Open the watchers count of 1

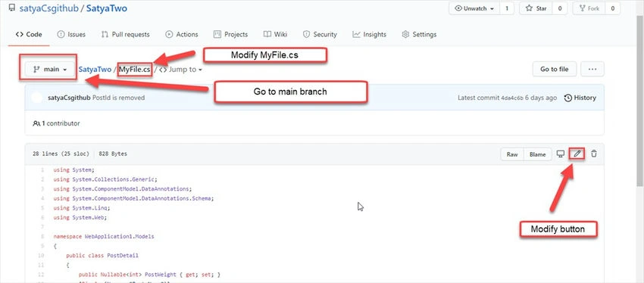[x=507, y=8]
